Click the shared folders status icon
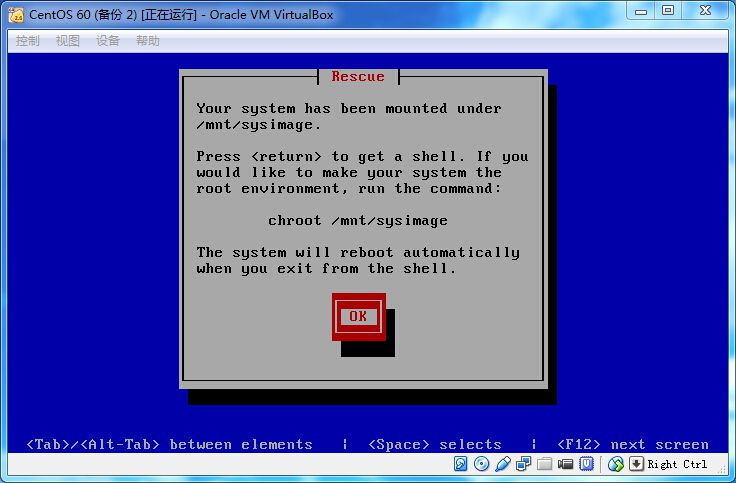This screenshot has width=736, height=483. pyautogui.click(x=544, y=464)
